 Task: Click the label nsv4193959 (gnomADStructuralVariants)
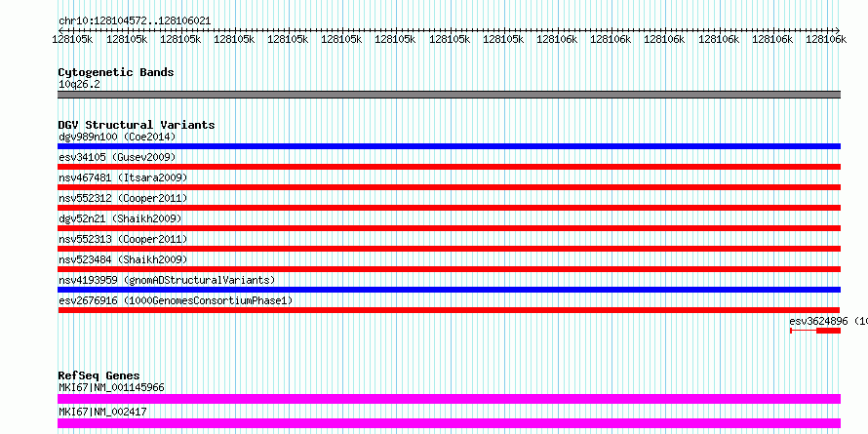[x=167, y=280]
